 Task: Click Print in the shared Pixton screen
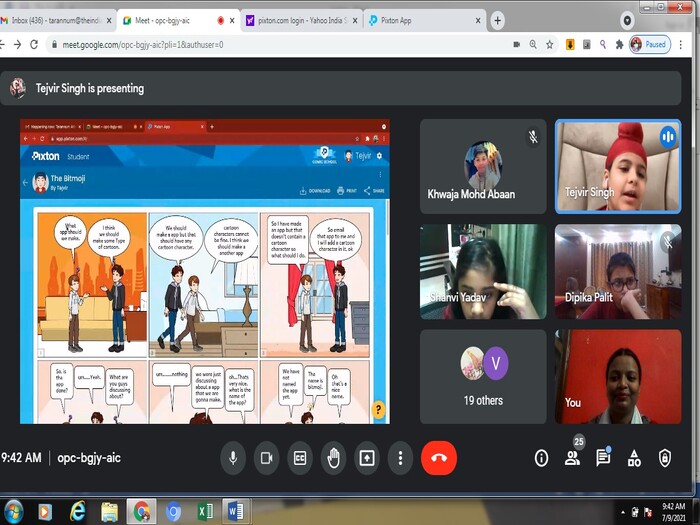click(347, 191)
